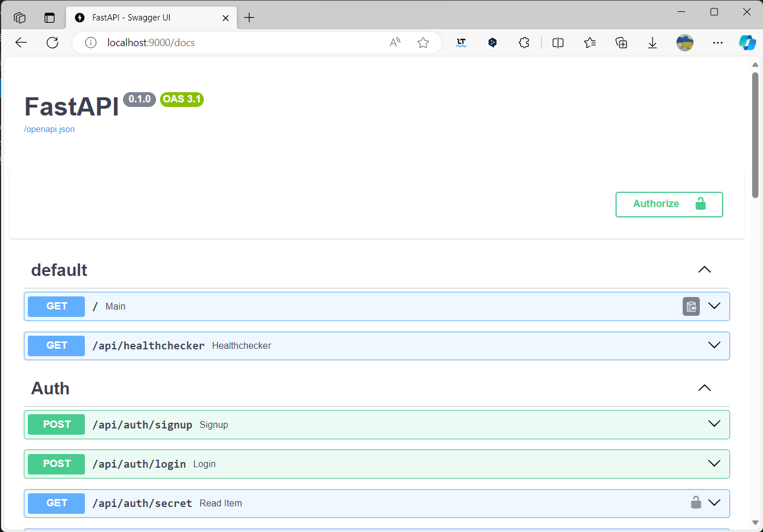Close the FastAPI - Swagger UI tab
The width and height of the screenshot is (763, 532).
pos(225,18)
